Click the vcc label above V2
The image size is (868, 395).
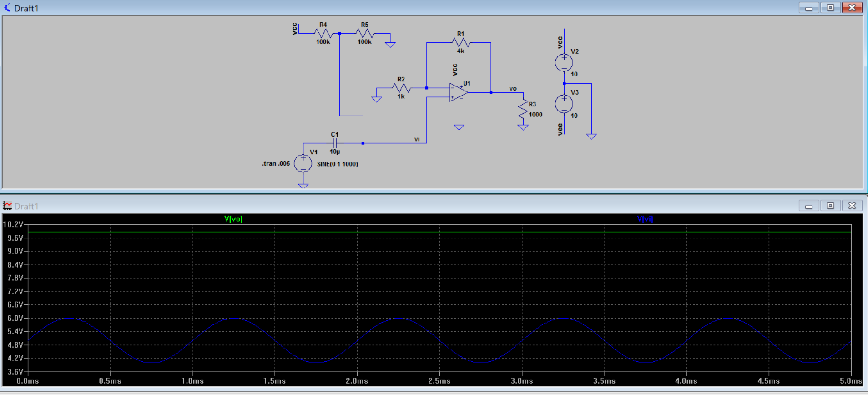point(560,42)
